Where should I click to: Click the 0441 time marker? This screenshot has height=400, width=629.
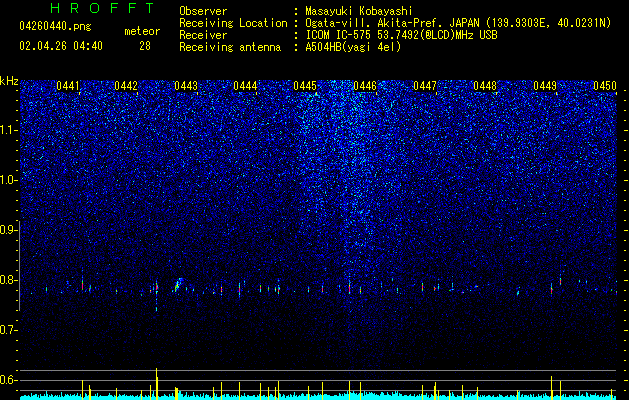(x=68, y=86)
